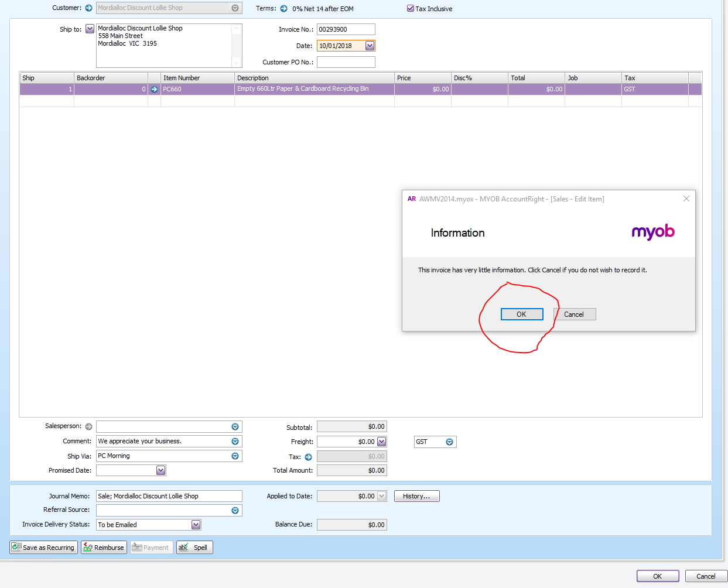Click OK in the Information dialog
The image size is (728, 588).
point(522,314)
